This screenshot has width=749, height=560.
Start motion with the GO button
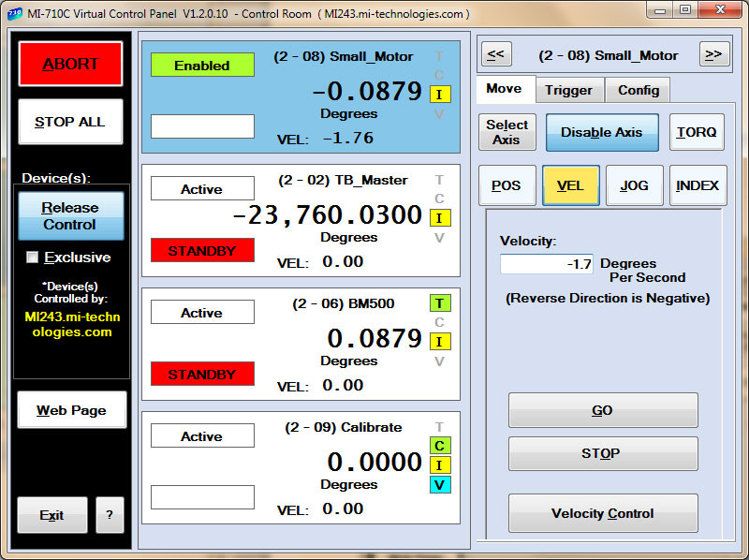tap(602, 410)
